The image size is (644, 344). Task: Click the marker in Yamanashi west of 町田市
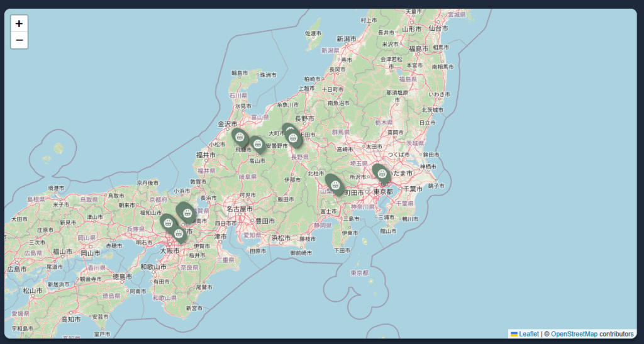335,184
